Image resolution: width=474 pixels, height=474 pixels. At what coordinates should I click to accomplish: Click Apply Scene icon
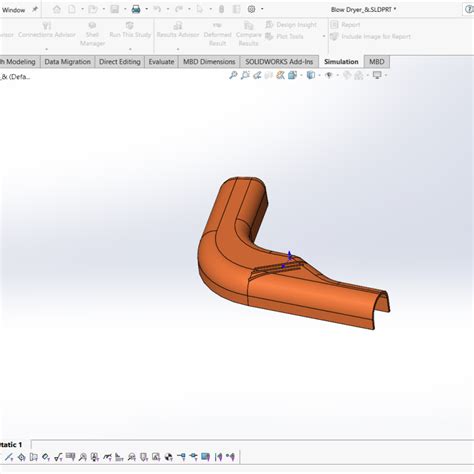pos(359,75)
